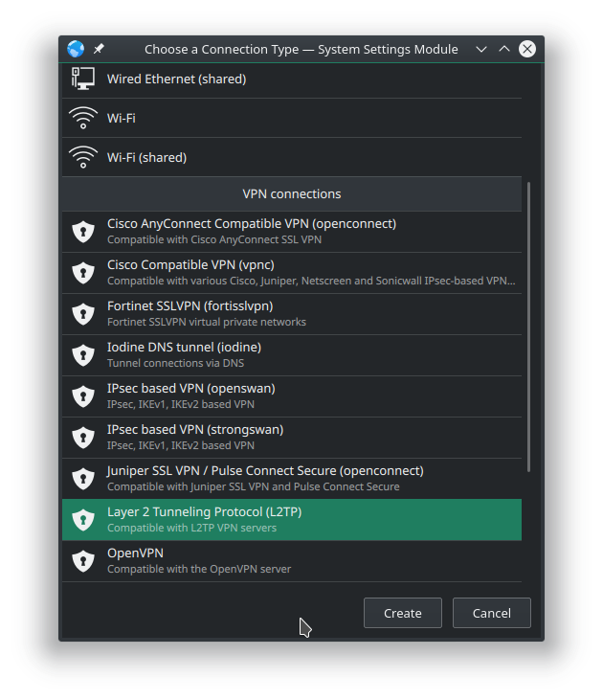Select Juniper SSL VPN / Pulse Connect Secure
Viewport: 603px width, 700px height.
coord(292,478)
